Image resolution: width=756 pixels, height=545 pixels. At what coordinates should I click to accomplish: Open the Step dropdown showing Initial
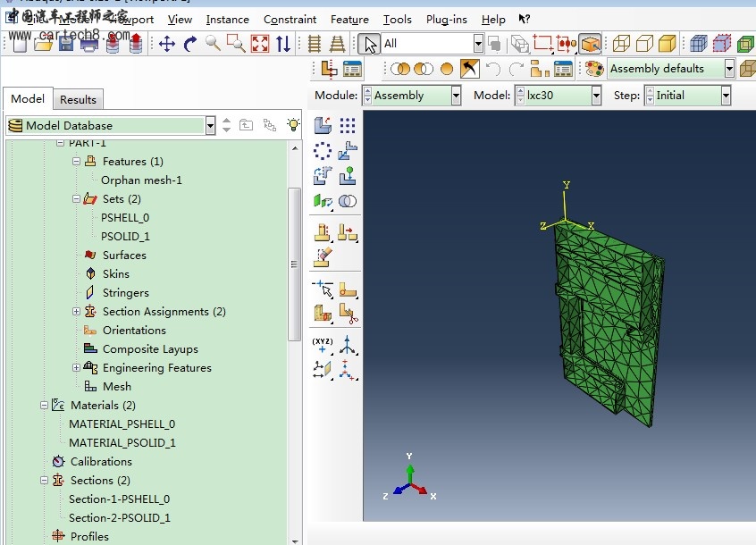(726, 96)
